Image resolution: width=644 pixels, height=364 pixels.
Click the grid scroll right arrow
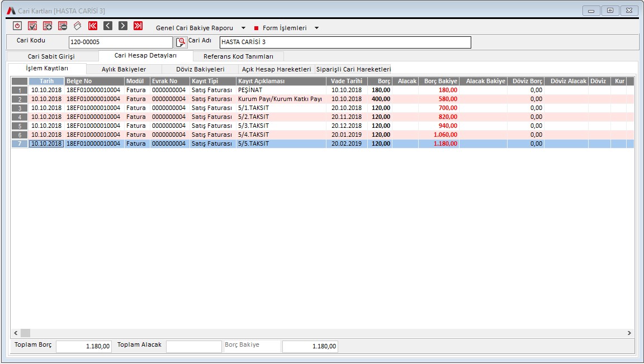tap(629, 333)
